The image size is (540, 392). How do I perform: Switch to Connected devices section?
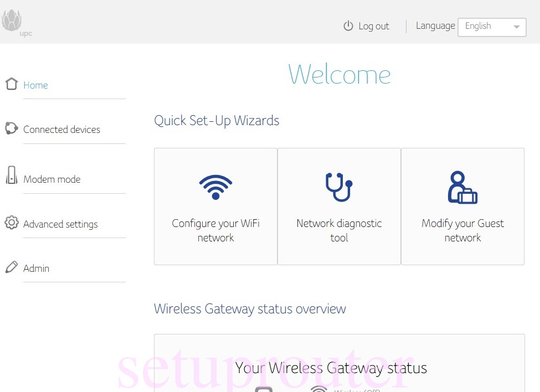click(61, 130)
